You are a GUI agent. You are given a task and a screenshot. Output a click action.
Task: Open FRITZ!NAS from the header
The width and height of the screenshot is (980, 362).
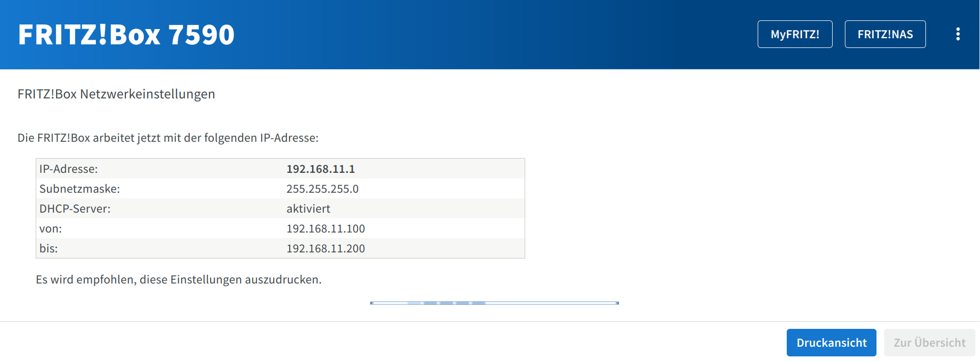[x=885, y=34]
